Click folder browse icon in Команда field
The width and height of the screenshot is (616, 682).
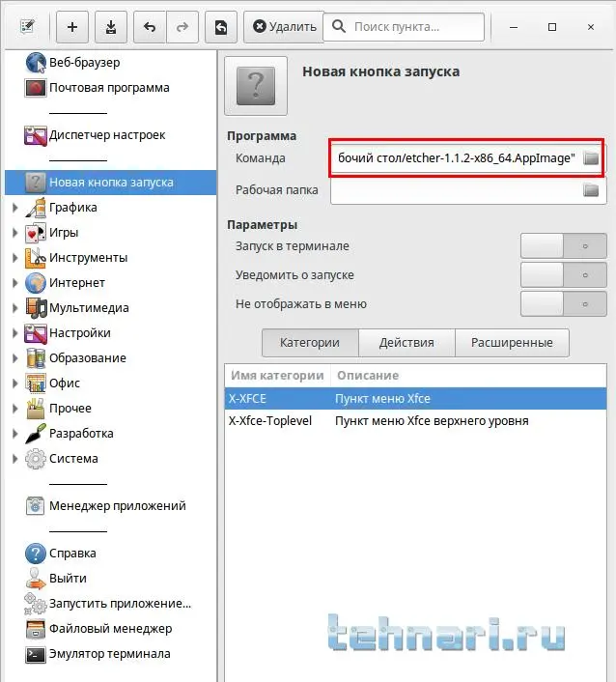pos(591,157)
